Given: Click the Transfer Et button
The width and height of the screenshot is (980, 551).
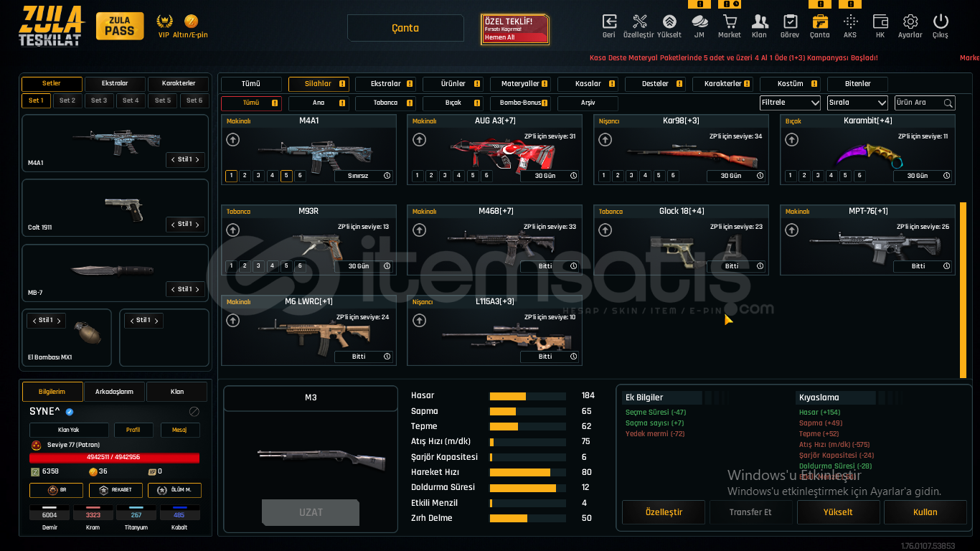Looking at the screenshot, I should coord(750,512).
